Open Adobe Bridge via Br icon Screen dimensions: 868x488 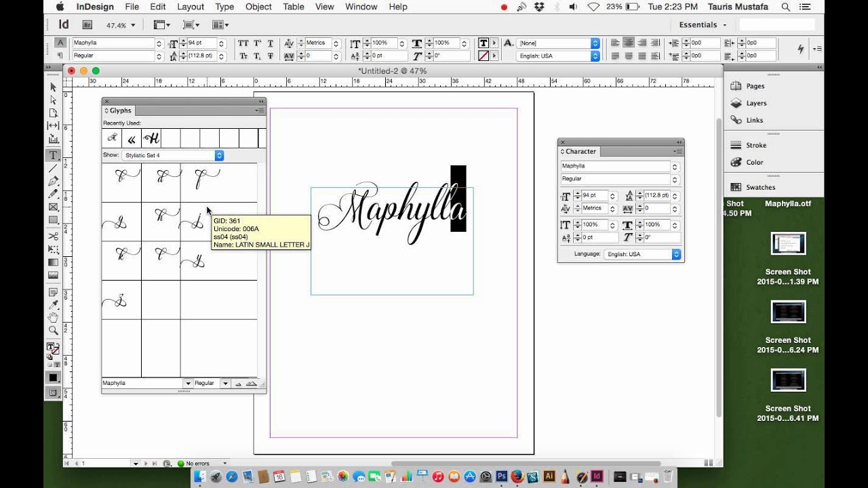click(87, 25)
